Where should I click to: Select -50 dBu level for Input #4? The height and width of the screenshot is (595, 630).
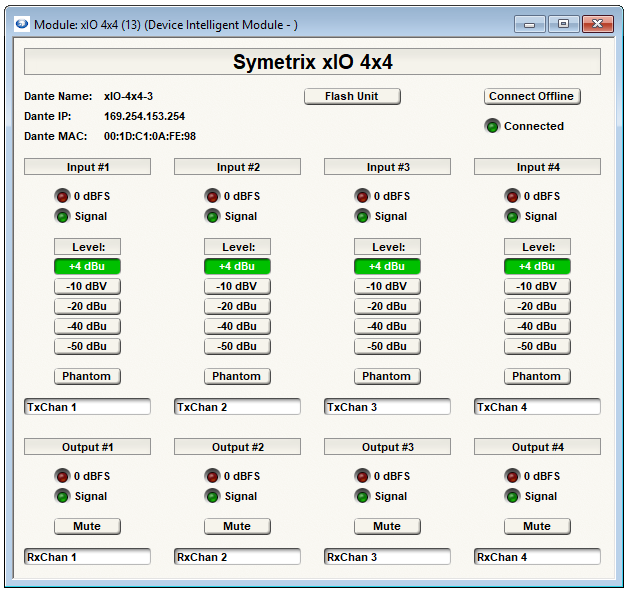point(537,346)
